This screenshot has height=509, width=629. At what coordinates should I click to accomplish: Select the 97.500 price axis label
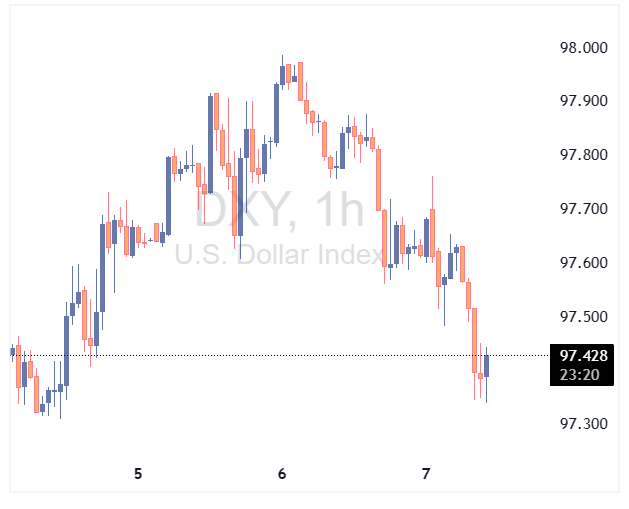(583, 317)
